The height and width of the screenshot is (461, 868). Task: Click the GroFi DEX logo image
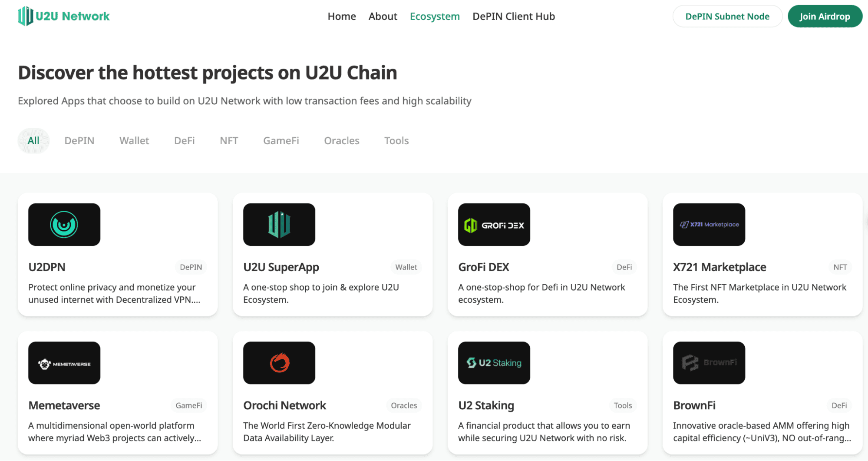tap(494, 225)
